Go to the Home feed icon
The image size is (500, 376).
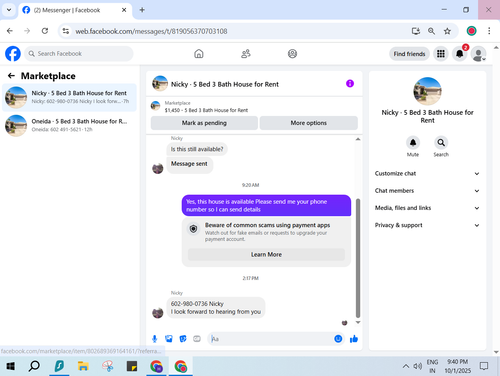(x=199, y=54)
